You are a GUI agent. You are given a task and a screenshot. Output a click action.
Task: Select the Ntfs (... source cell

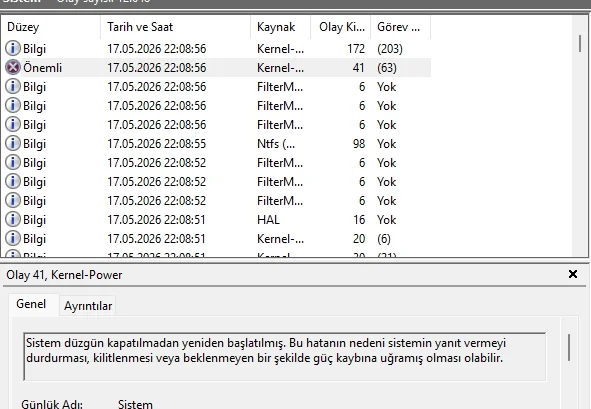276,144
